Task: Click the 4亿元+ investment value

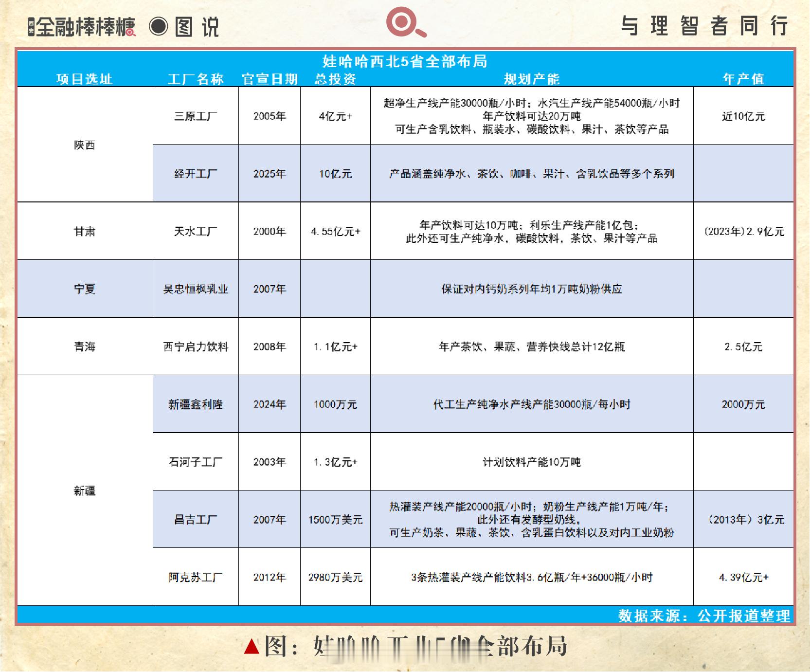Action: click(335, 116)
